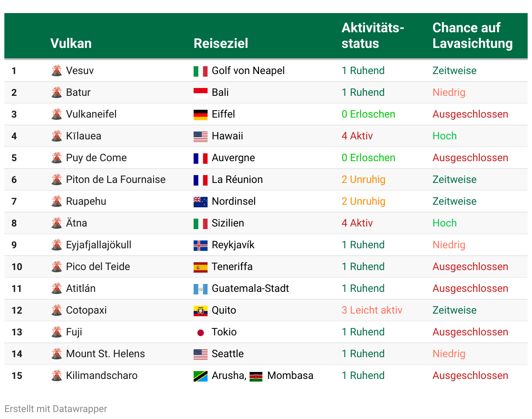This screenshot has width=532, height=419.
Task: Click the volcano icon beside Kilimandscharo
Action: click(56, 375)
